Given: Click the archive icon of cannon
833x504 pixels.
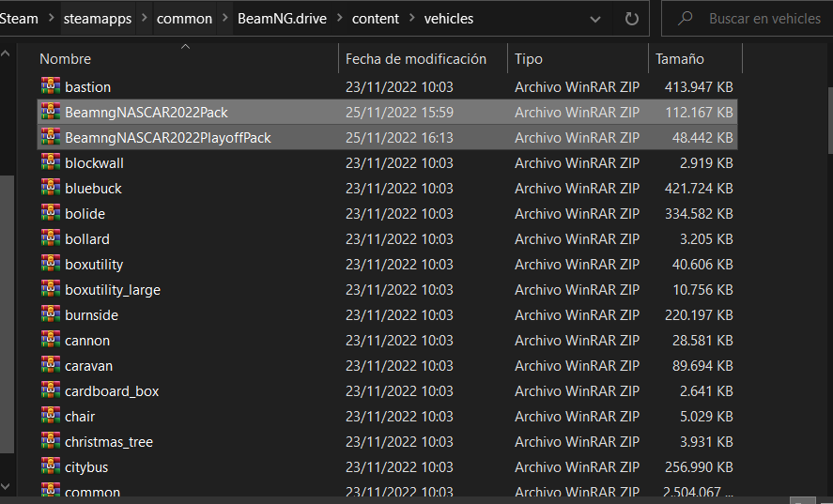Looking at the screenshot, I should [x=51, y=340].
